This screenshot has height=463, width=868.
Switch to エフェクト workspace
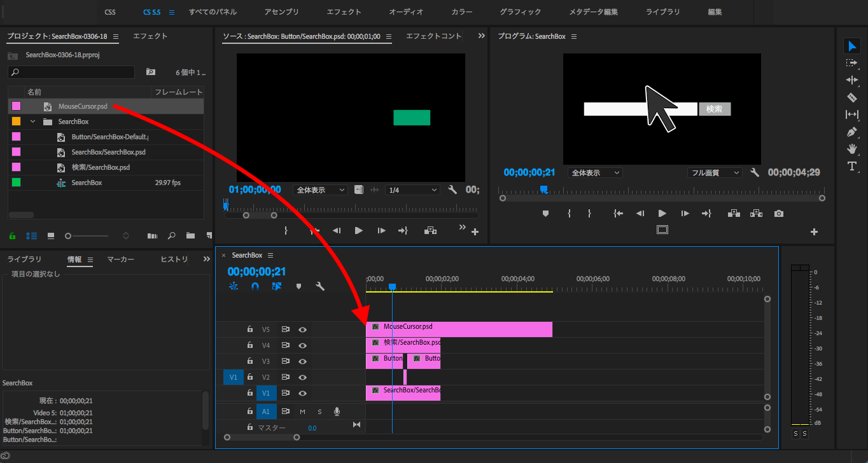tap(344, 12)
